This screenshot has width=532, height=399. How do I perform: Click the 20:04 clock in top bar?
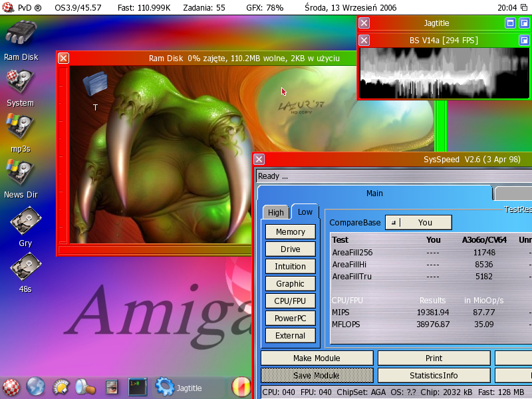pos(507,7)
